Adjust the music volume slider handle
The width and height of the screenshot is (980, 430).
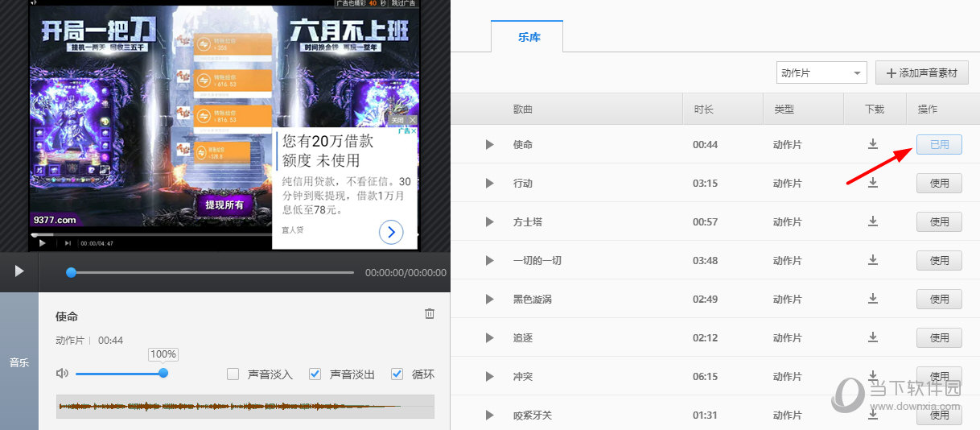coord(163,373)
